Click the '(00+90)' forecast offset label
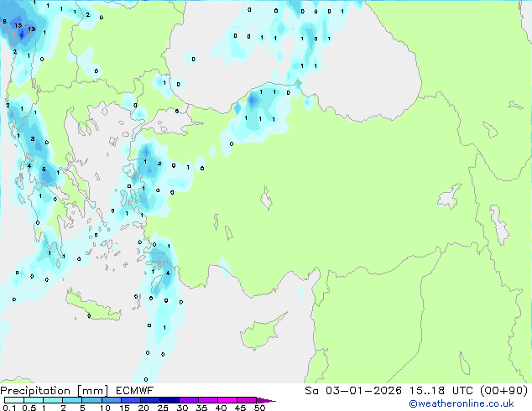Image resolution: width=532 pixels, height=411 pixels. [x=503, y=391]
